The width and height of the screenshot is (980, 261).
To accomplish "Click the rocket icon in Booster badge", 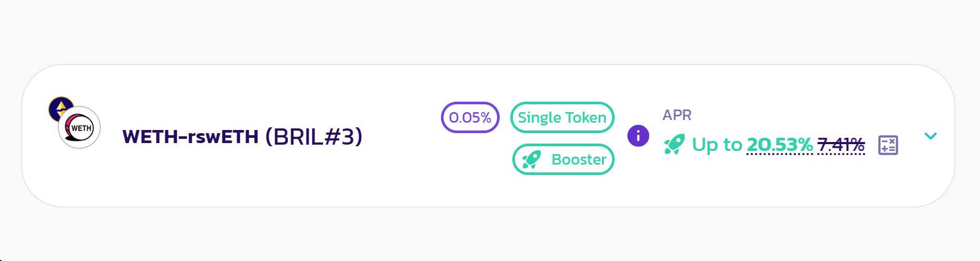I will [x=531, y=159].
